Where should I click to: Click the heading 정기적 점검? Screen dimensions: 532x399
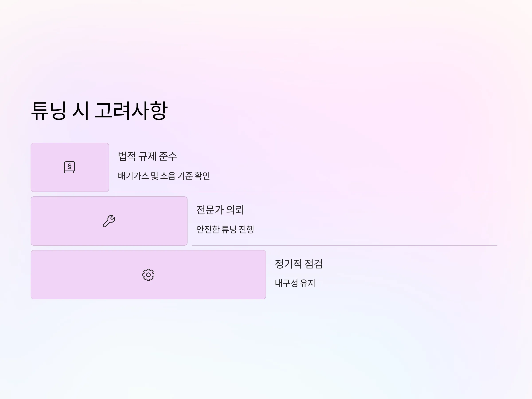coord(298,264)
